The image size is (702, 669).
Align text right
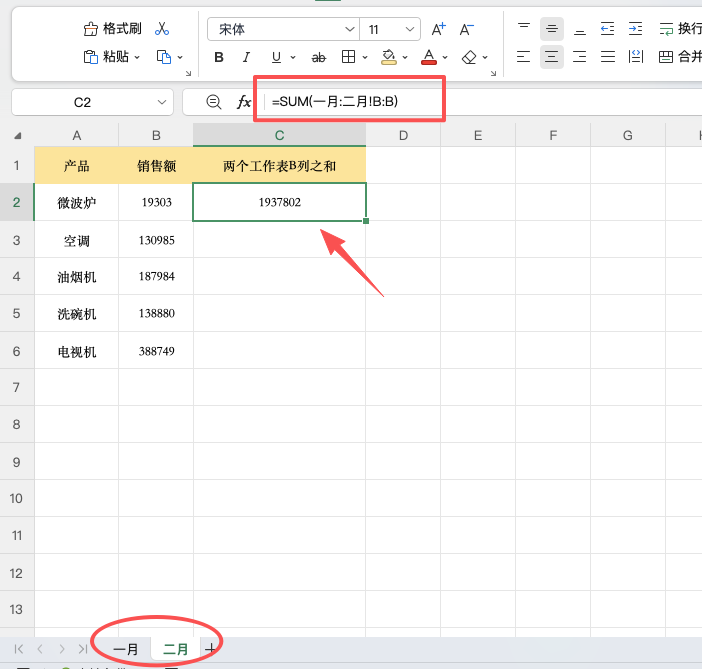tap(580, 57)
